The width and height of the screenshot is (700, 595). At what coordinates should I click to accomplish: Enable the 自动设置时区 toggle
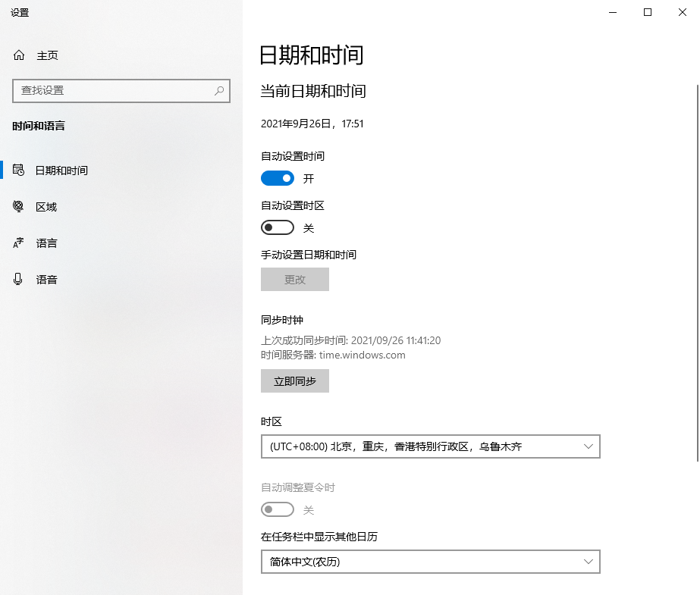point(278,227)
